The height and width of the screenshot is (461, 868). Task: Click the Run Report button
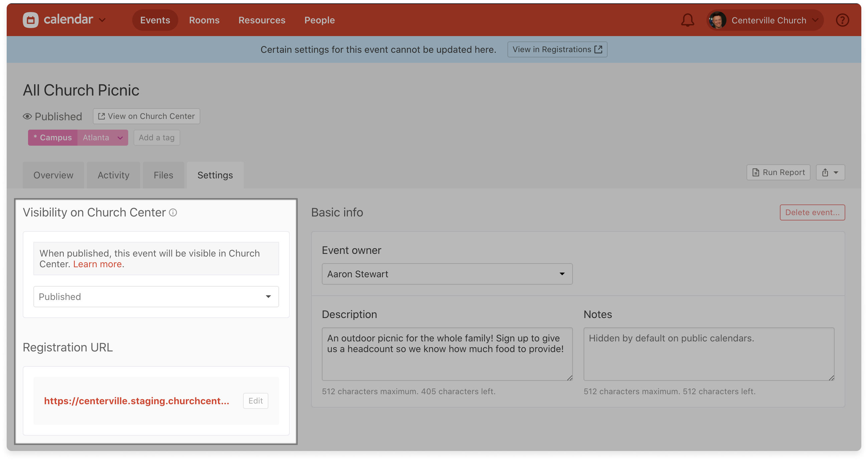(x=779, y=173)
